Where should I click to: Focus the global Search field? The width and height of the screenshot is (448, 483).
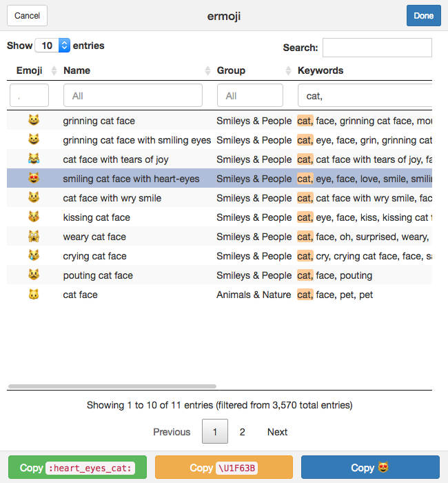tap(377, 48)
